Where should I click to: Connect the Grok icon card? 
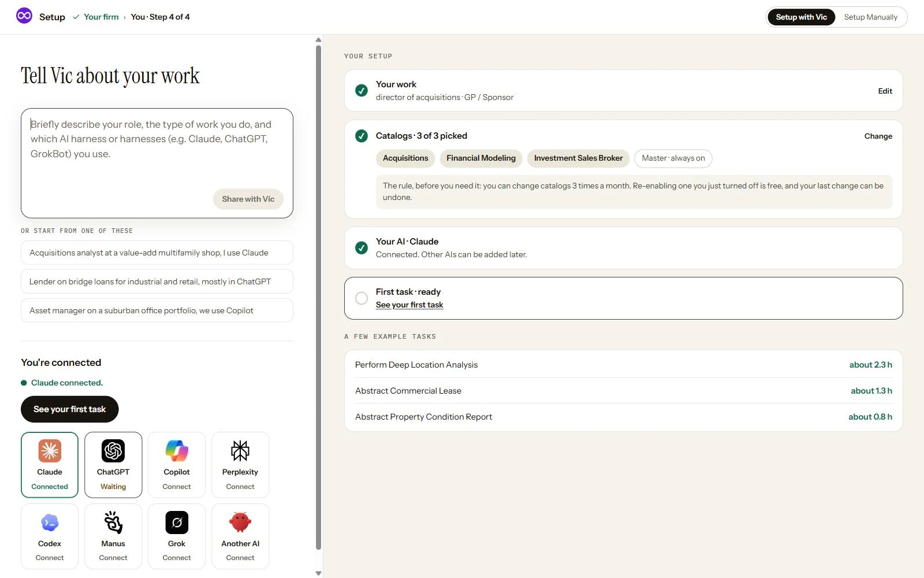coord(177,536)
